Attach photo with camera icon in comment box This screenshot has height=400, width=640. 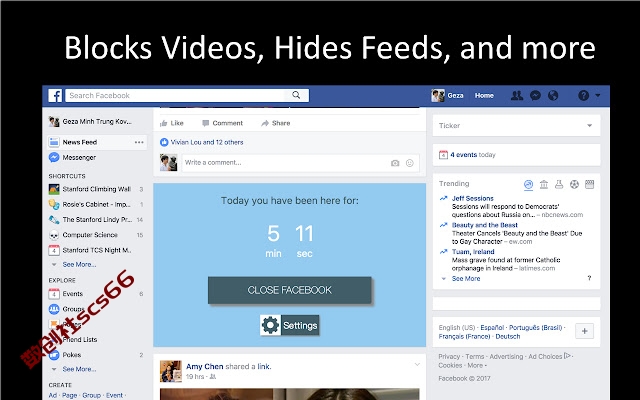click(395, 163)
